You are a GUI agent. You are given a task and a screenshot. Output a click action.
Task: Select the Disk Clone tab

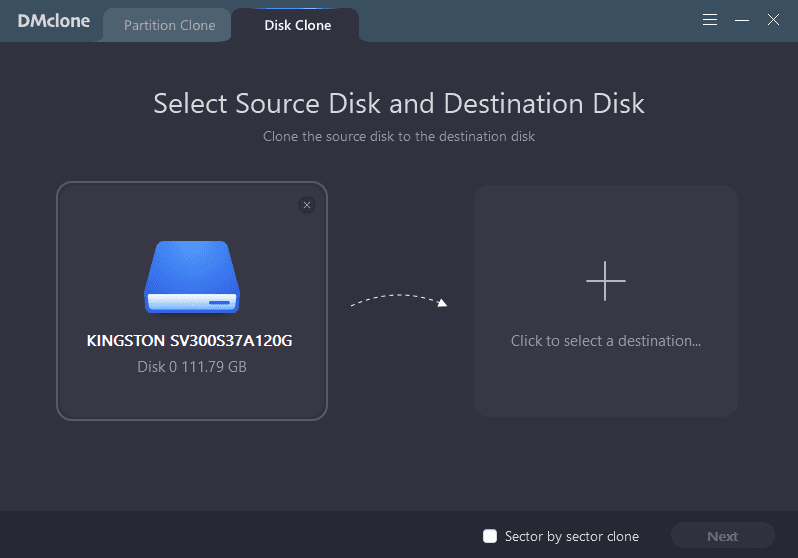pyautogui.click(x=297, y=25)
